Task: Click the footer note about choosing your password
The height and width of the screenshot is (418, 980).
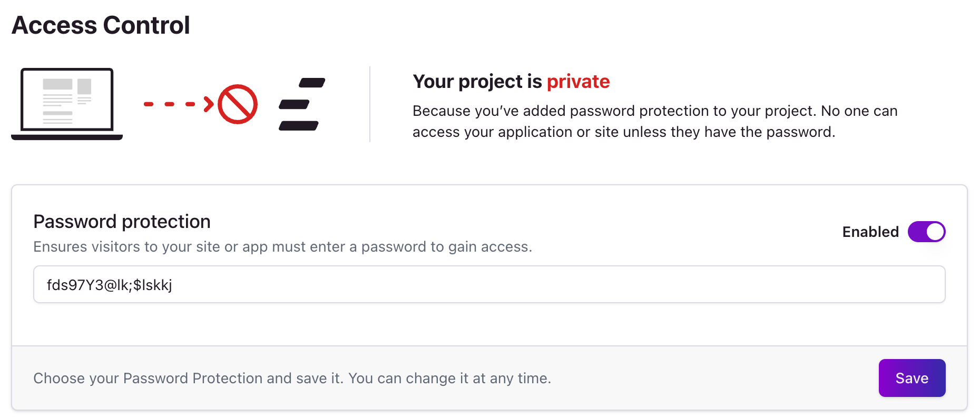Action: coord(292,378)
